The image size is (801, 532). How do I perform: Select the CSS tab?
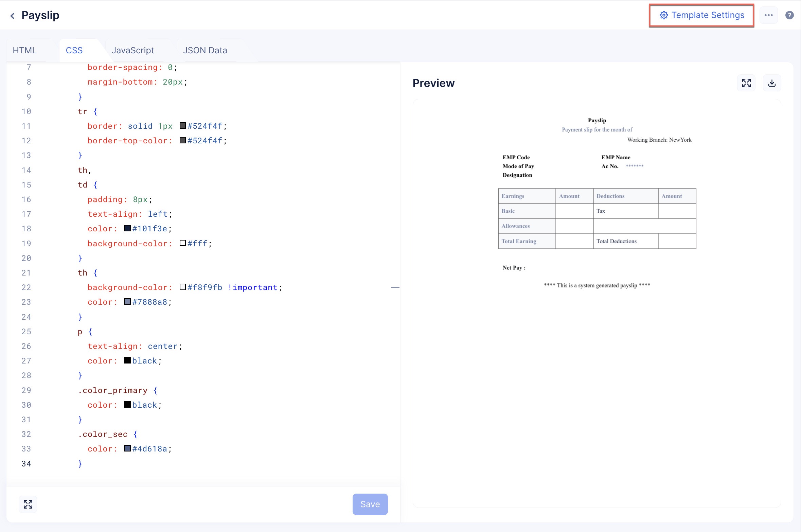73,49
